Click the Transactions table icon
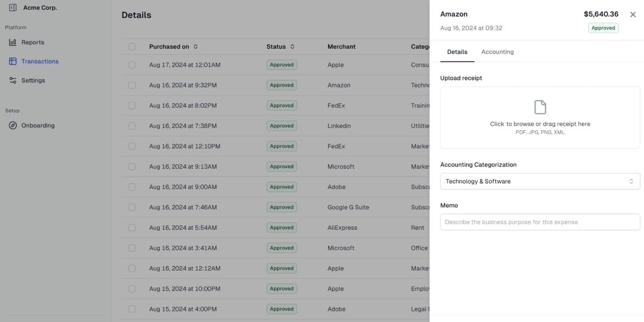 click(13, 61)
